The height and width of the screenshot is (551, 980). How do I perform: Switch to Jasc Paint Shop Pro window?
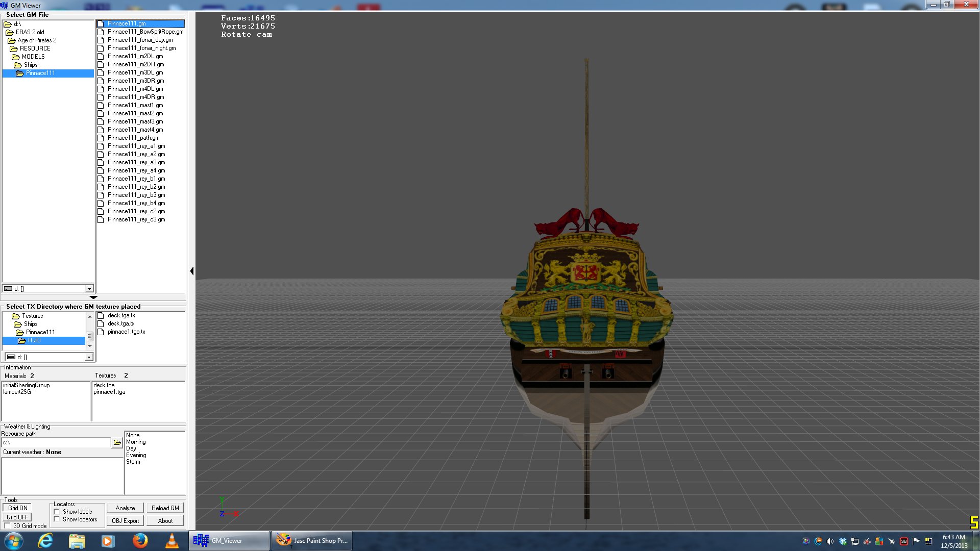312,541
